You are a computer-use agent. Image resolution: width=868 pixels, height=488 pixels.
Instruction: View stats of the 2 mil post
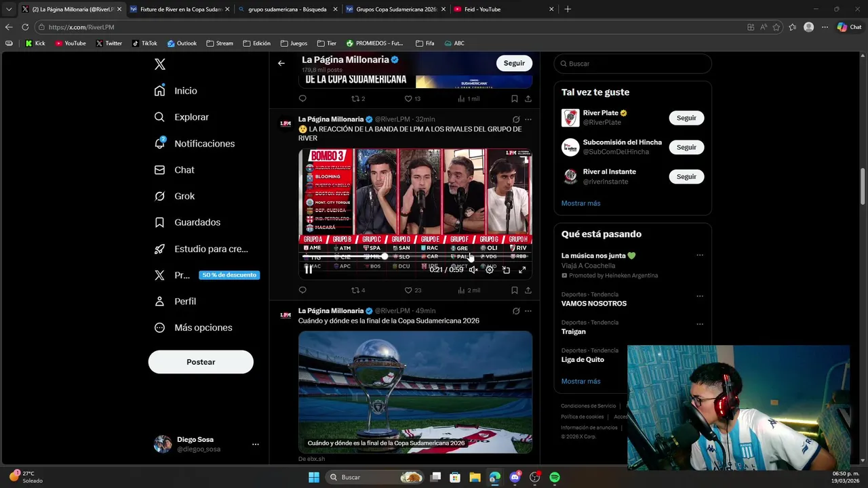click(x=469, y=290)
